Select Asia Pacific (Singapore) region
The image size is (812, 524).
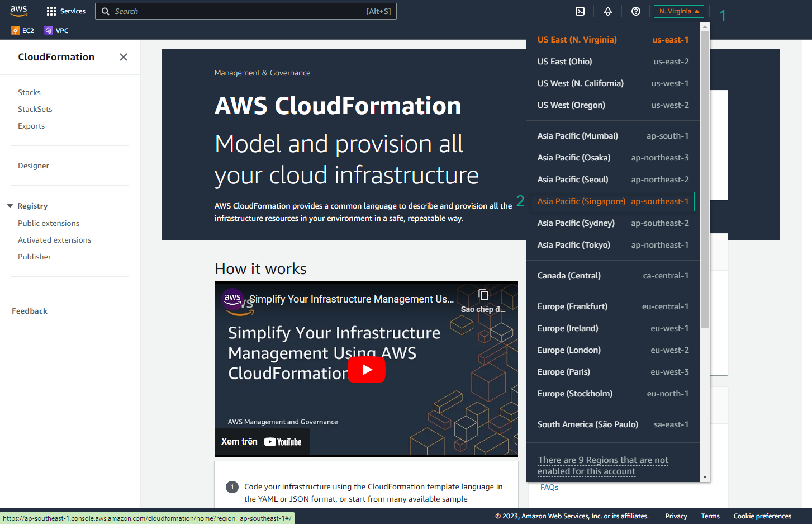(x=613, y=201)
